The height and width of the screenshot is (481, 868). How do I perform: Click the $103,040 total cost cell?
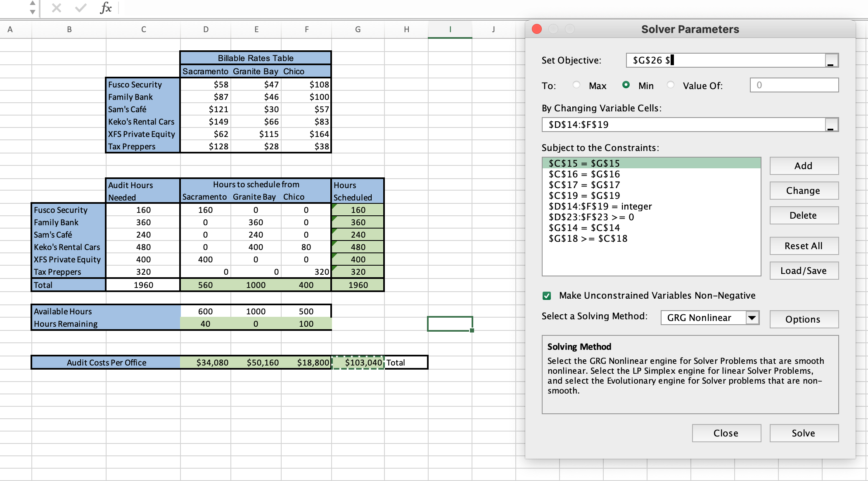(x=358, y=363)
